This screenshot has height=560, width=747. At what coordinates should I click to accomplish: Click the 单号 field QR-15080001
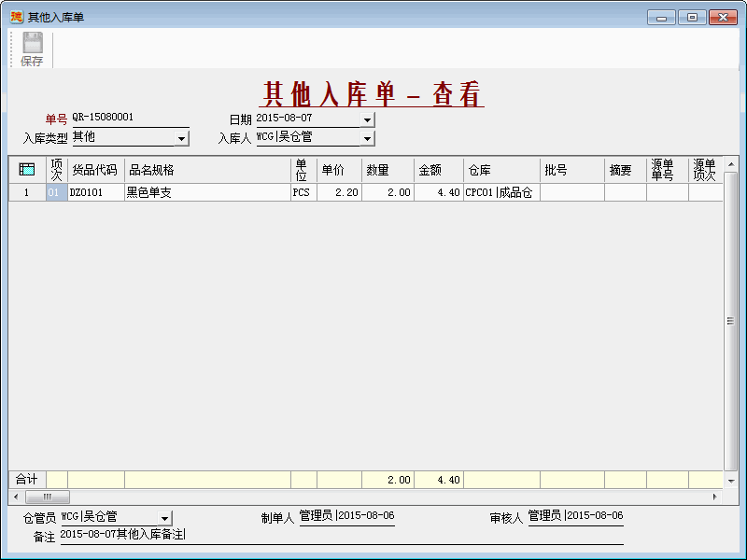131,118
